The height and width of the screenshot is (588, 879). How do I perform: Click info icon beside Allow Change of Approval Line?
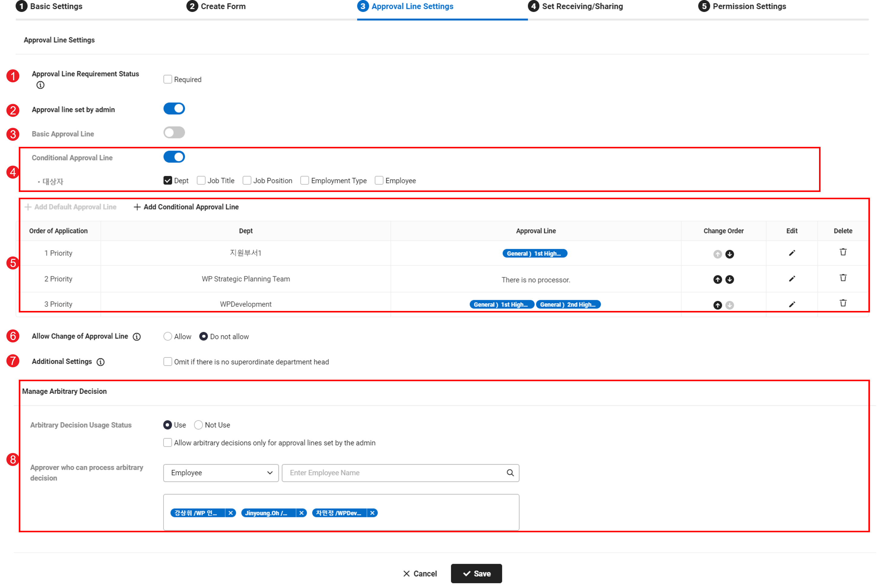click(137, 337)
